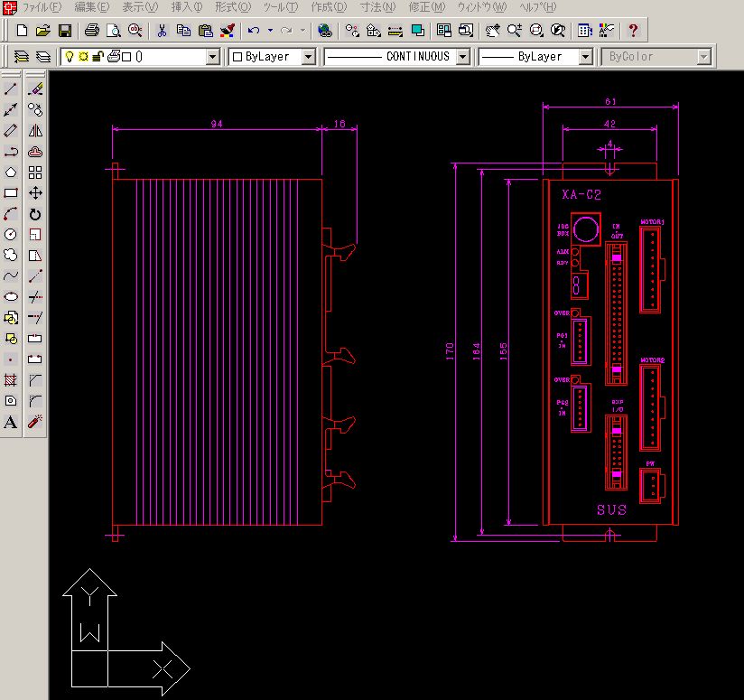Image resolution: width=744 pixels, height=700 pixels.
Task: Select the Rotate tool
Action: click(35, 214)
